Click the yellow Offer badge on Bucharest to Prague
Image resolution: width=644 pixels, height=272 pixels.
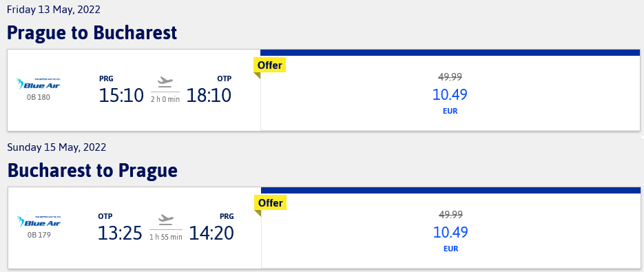270,203
